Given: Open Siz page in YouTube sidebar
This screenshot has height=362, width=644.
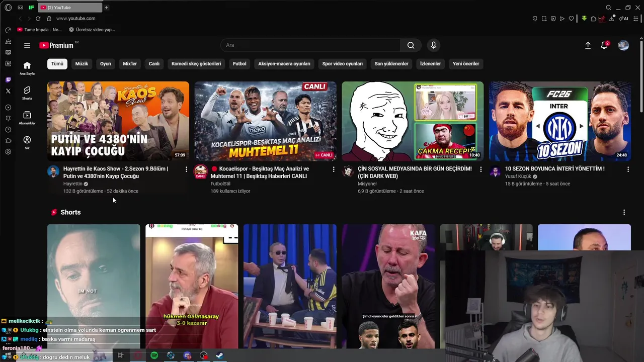Looking at the screenshot, I should tap(27, 143).
